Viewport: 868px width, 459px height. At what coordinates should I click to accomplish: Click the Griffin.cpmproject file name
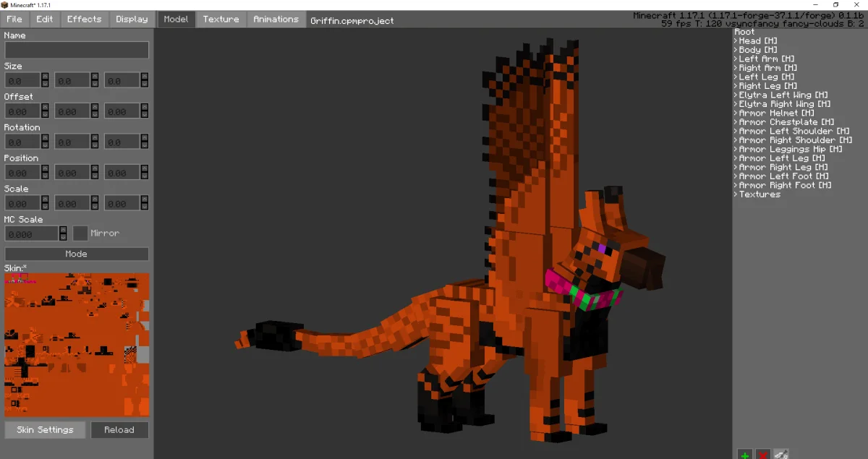point(352,21)
